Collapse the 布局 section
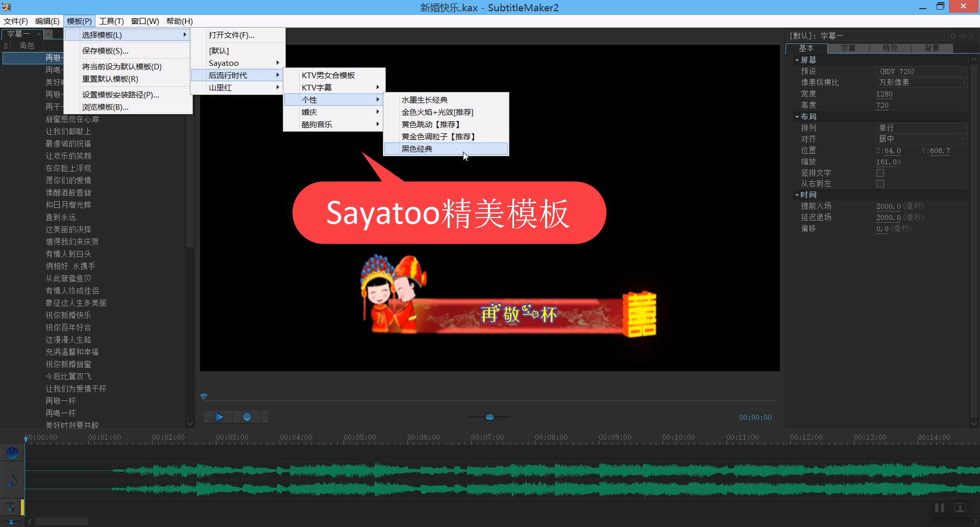The height and width of the screenshot is (527, 980). point(797,117)
